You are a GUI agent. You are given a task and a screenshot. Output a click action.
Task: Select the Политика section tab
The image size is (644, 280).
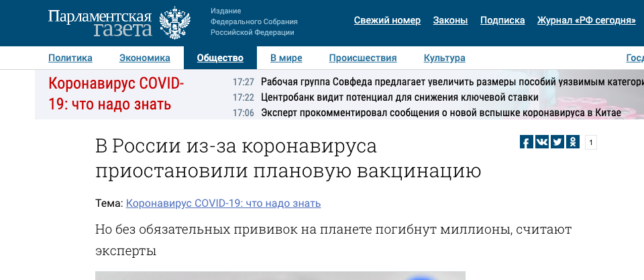tap(70, 58)
